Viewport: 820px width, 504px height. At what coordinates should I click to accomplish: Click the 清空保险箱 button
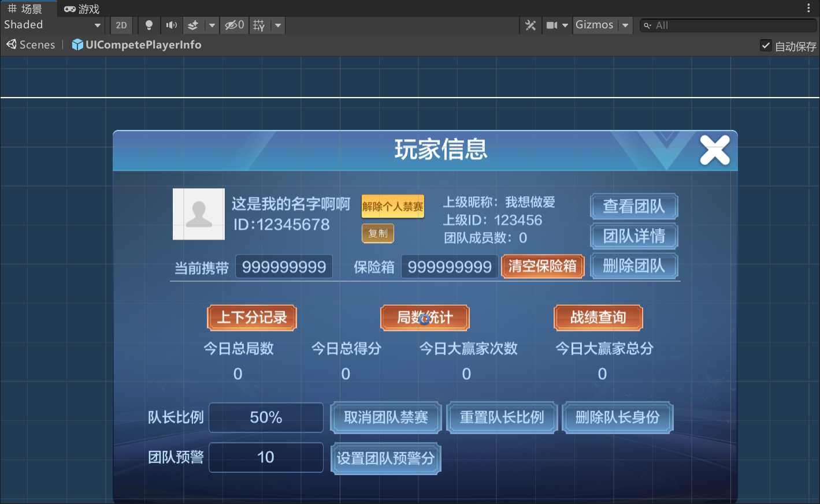543,266
